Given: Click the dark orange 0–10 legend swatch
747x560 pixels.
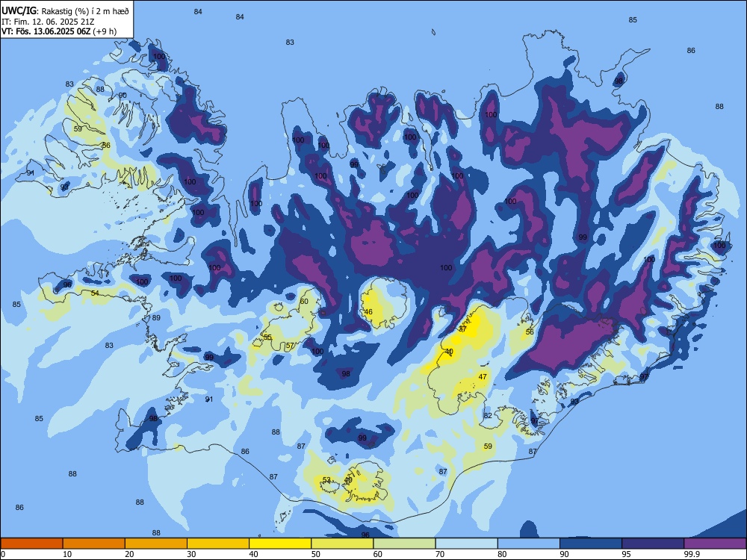Looking at the screenshot, I should (31, 544).
